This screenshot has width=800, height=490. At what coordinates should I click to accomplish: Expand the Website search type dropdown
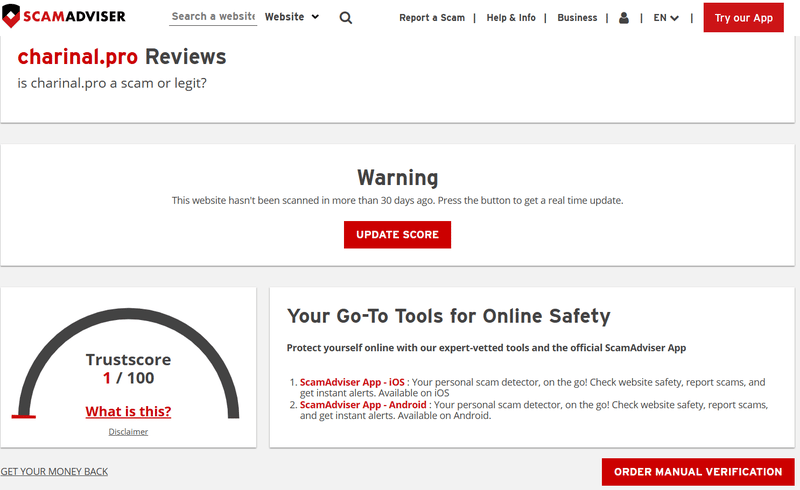(x=292, y=17)
